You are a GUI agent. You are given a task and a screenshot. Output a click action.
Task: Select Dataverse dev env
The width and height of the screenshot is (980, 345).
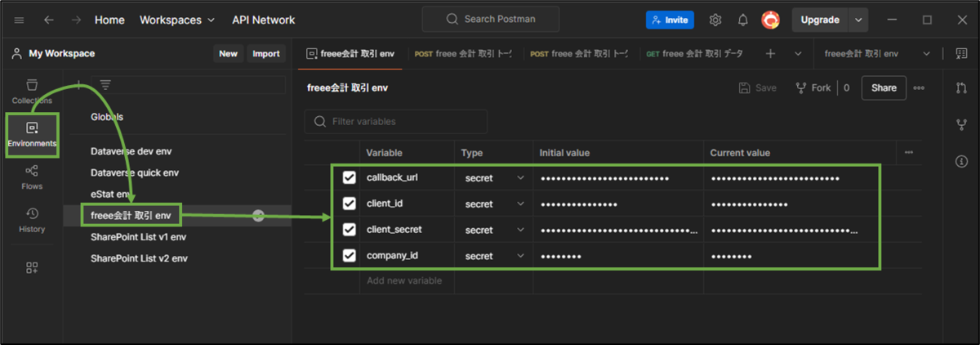[x=131, y=151]
